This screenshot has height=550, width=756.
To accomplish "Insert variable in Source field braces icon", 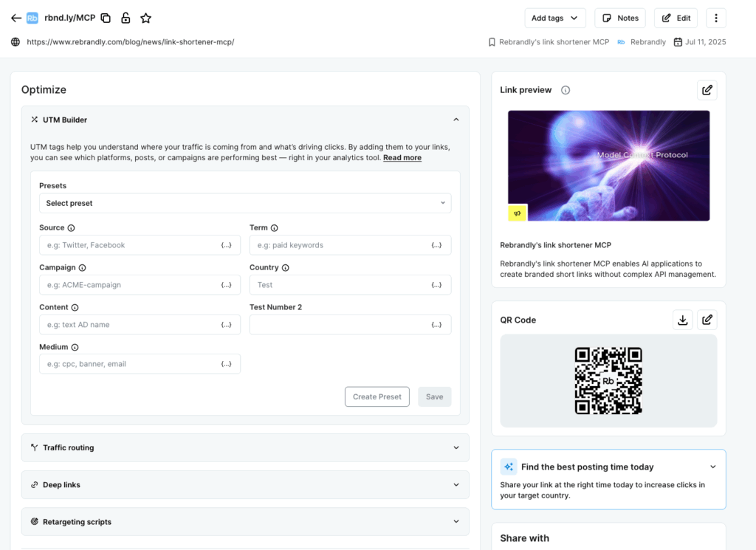I will coord(226,245).
